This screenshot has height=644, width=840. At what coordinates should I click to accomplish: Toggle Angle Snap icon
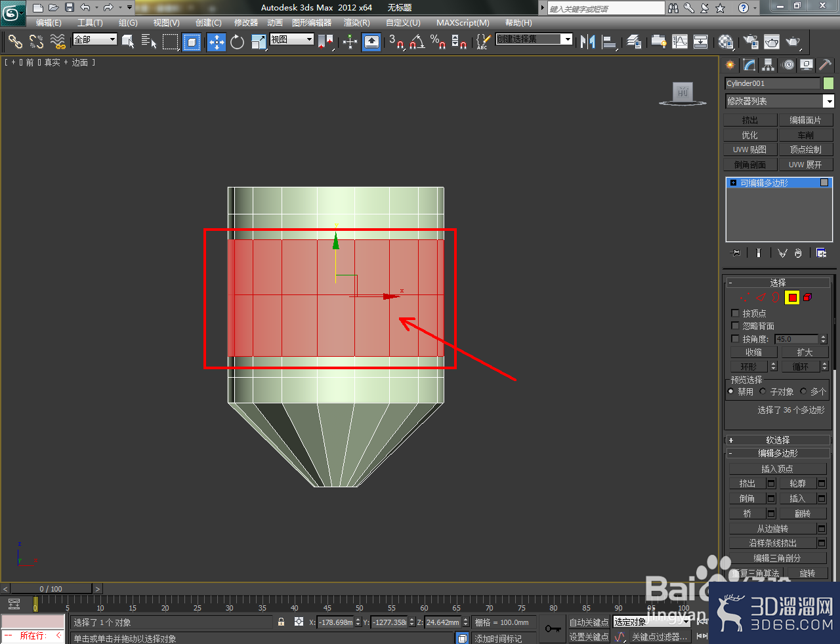pyautogui.click(x=417, y=42)
